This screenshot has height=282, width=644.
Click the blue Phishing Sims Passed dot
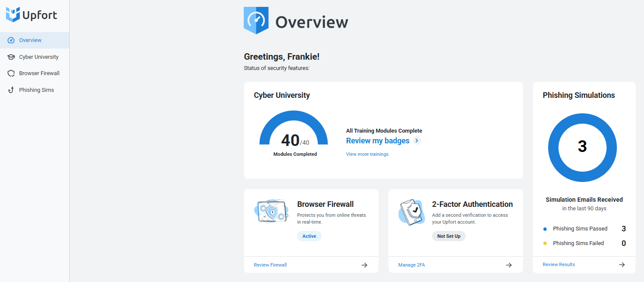click(545, 229)
